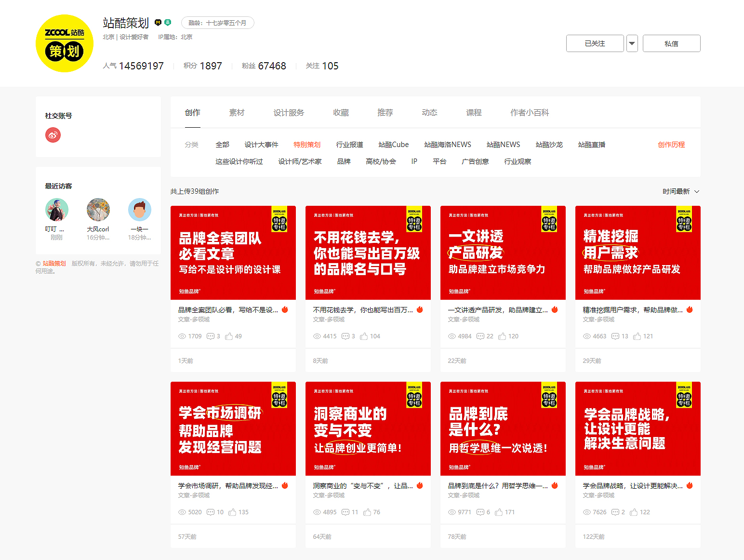Click flame icon on 精准挖掘用户需求 card
The width and height of the screenshot is (744, 560).
tap(690, 309)
